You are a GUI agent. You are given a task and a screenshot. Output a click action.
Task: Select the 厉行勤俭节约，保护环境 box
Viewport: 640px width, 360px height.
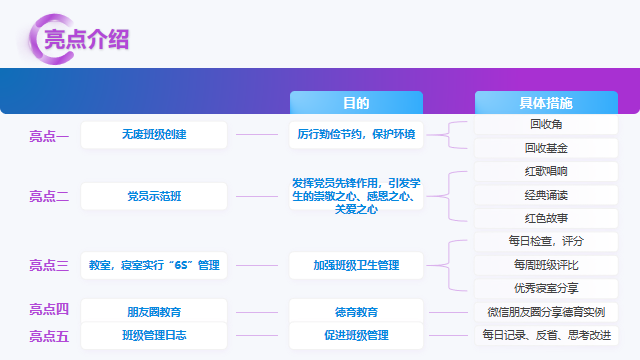click(x=356, y=135)
